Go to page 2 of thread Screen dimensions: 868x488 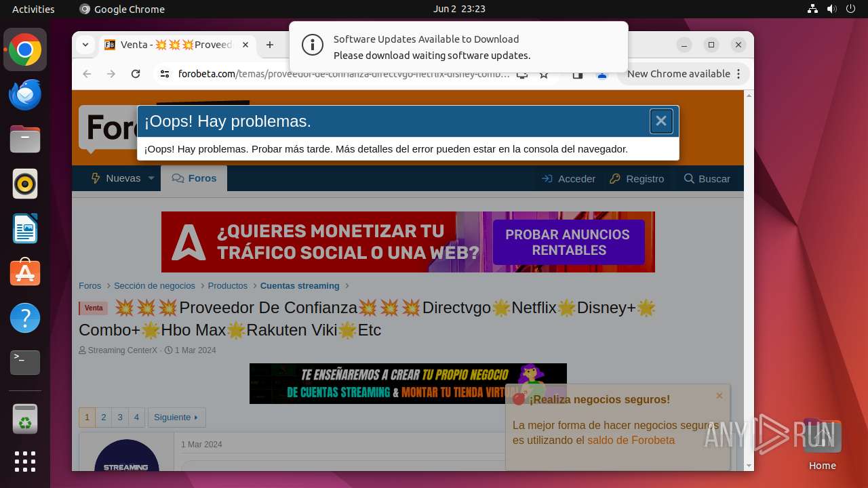104,418
